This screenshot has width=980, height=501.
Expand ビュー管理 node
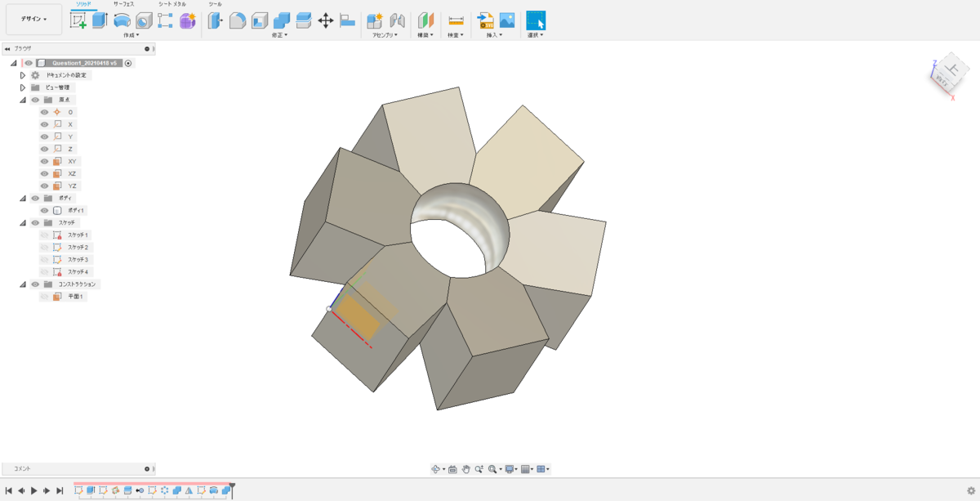[23, 87]
